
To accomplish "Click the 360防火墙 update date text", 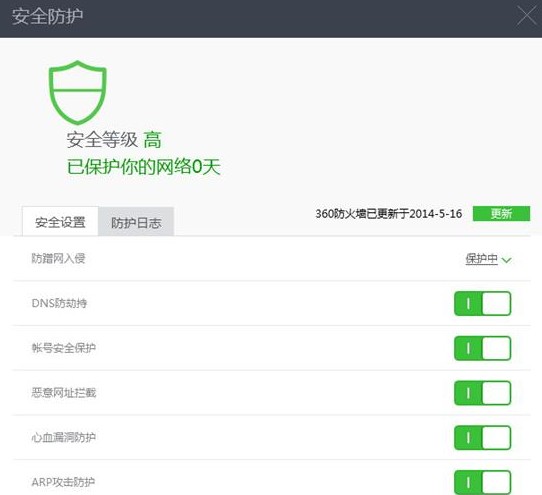I will [x=389, y=214].
